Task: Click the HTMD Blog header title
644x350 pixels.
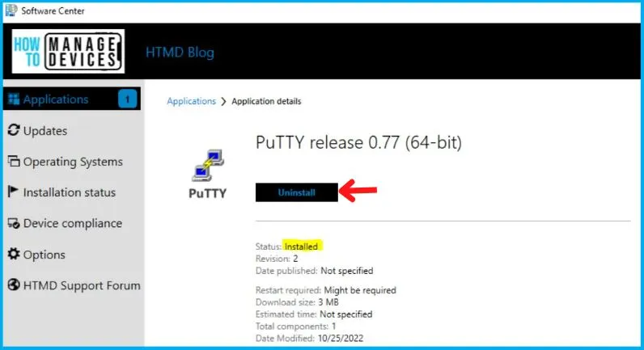Action: pyautogui.click(x=180, y=53)
